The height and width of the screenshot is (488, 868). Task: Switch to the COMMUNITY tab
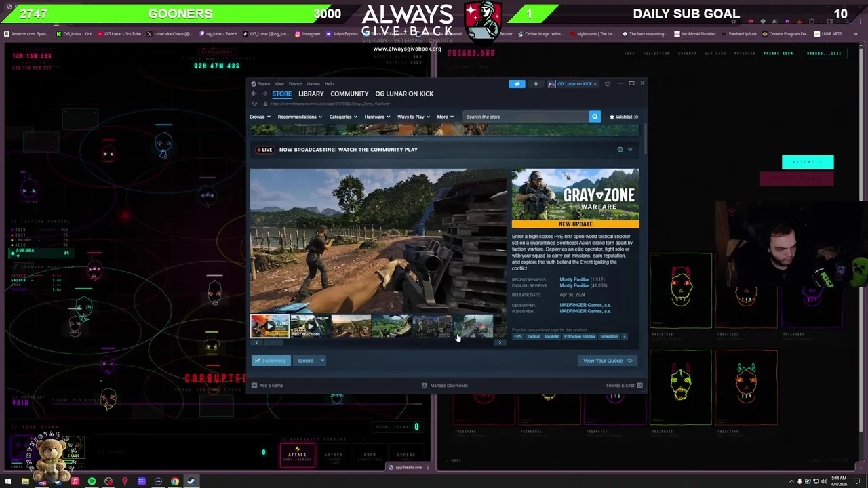[349, 94]
